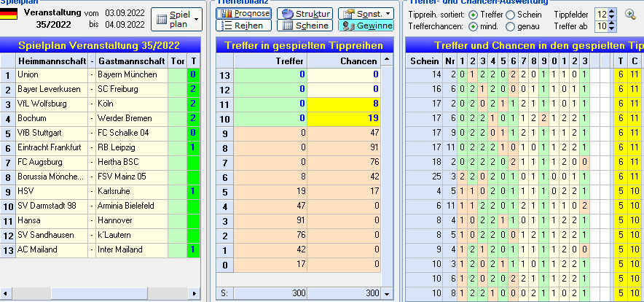Image resolution: width=644 pixels, height=302 pixels.
Task: Select the VfL Wolfsburg match
Action: 101,104
